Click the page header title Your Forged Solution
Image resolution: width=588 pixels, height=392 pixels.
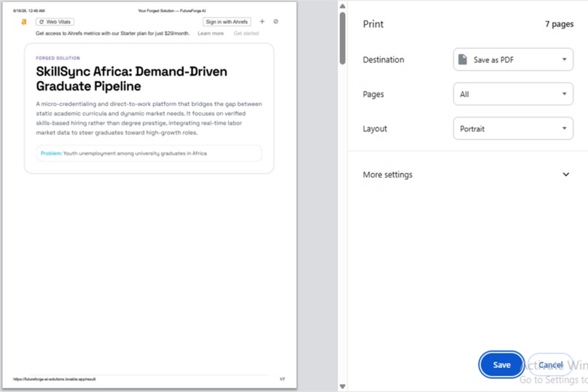tap(171, 11)
